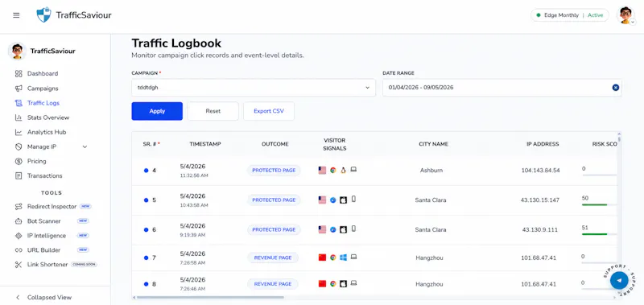
Task: Click the laptop device icon in row 8
Action: (353, 283)
